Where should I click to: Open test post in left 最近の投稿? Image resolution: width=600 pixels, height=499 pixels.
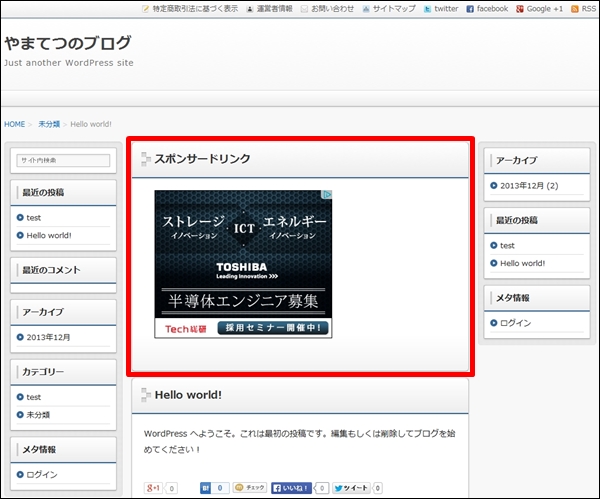pyautogui.click(x=34, y=218)
